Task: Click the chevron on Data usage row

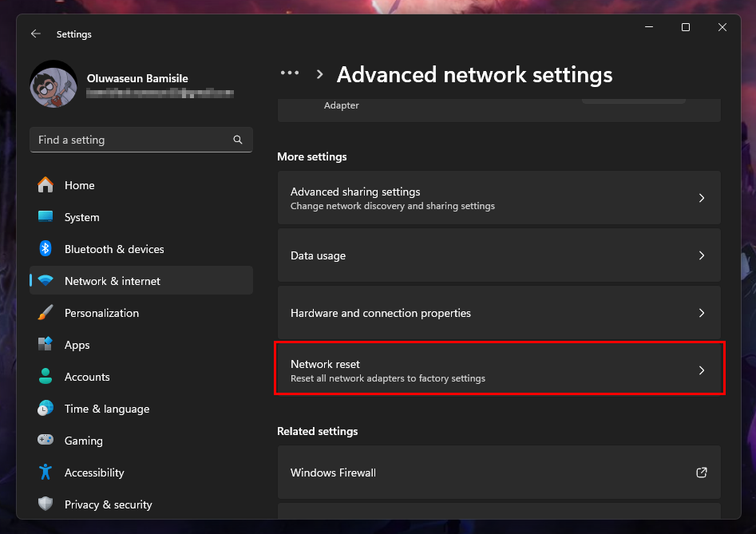Action: coord(702,255)
